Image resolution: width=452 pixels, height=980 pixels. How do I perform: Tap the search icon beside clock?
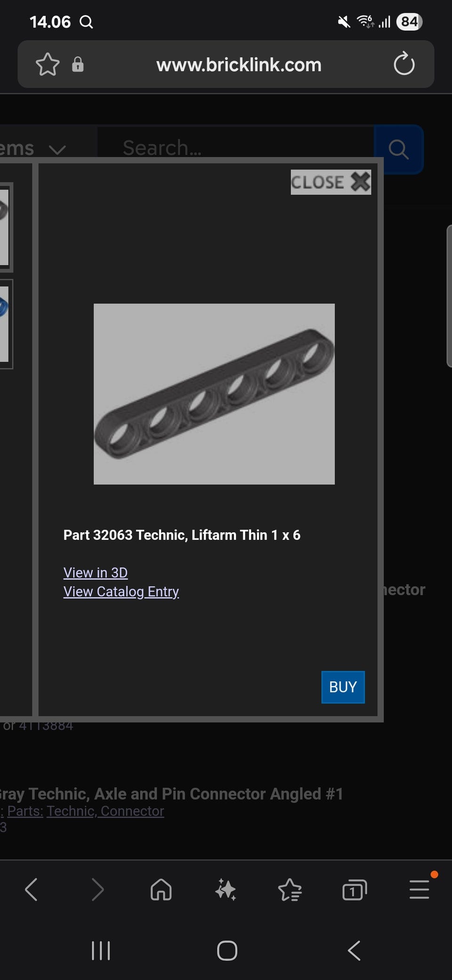(86, 22)
